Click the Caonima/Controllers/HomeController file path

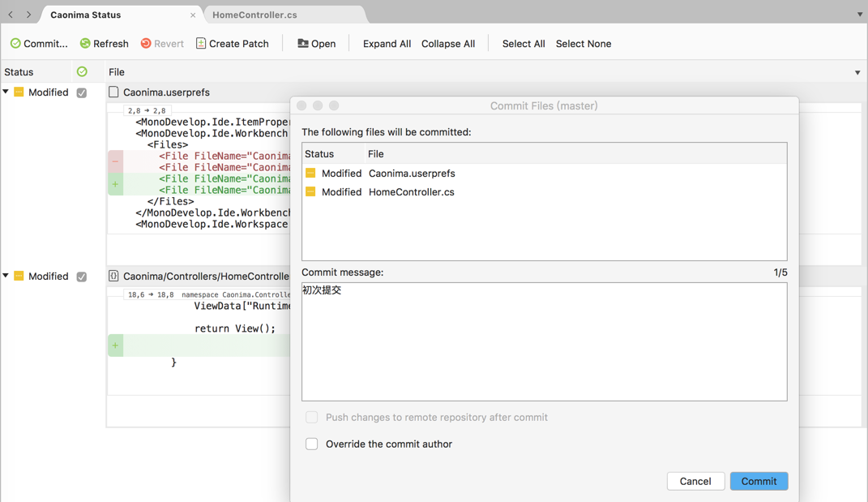pos(206,276)
